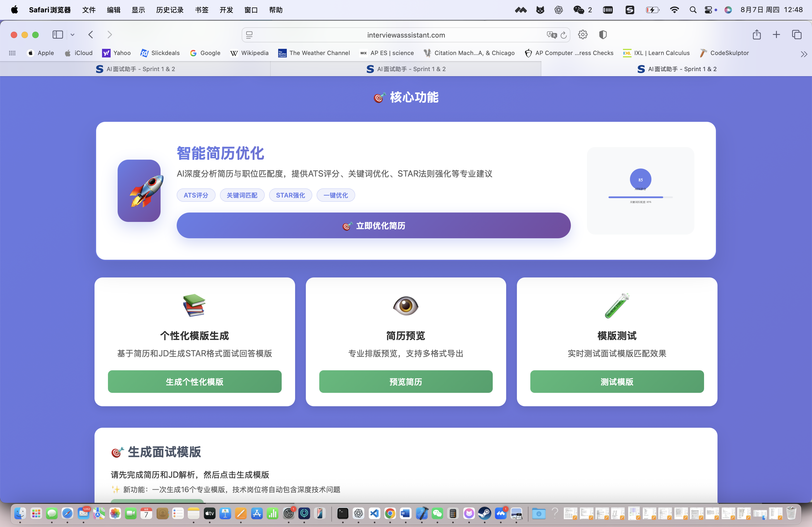Image resolution: width=812 pixels, height=527 pixels.
Task: Open the Apple menu
Action: 14,10
